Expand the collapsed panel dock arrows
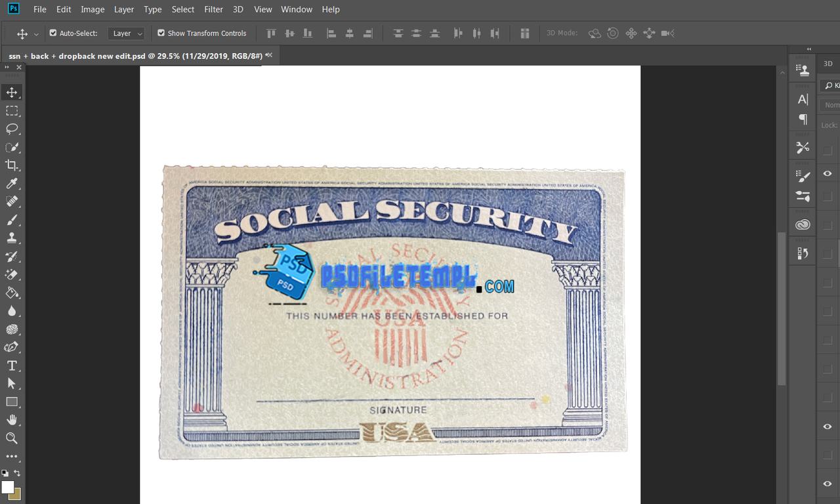 click(808, 49)
